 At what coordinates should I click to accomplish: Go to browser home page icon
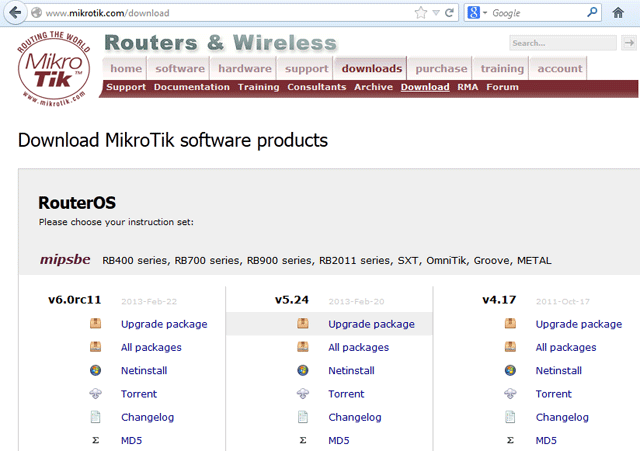(618, 13)
